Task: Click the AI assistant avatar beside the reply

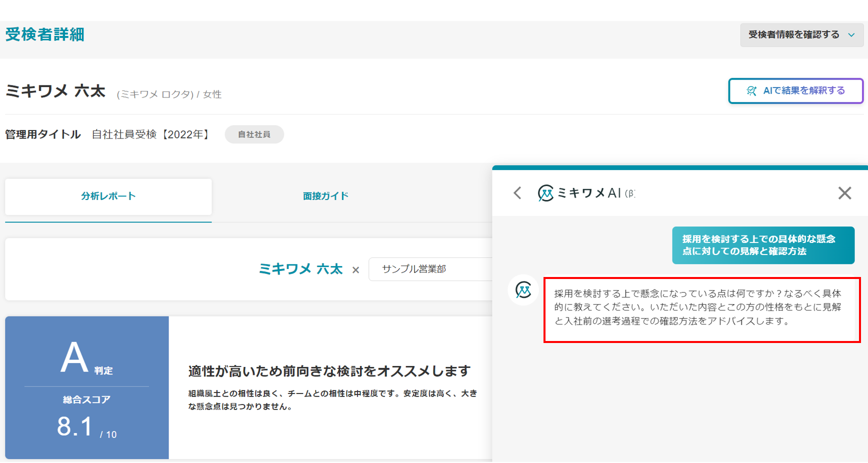Action: pyautogui.click(x=523, y=290)
